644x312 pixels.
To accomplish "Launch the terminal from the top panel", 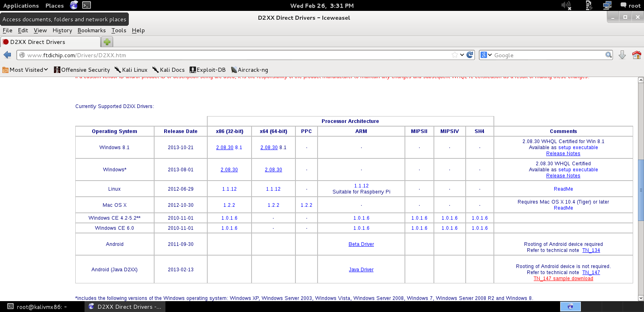I will click(87, 5).
